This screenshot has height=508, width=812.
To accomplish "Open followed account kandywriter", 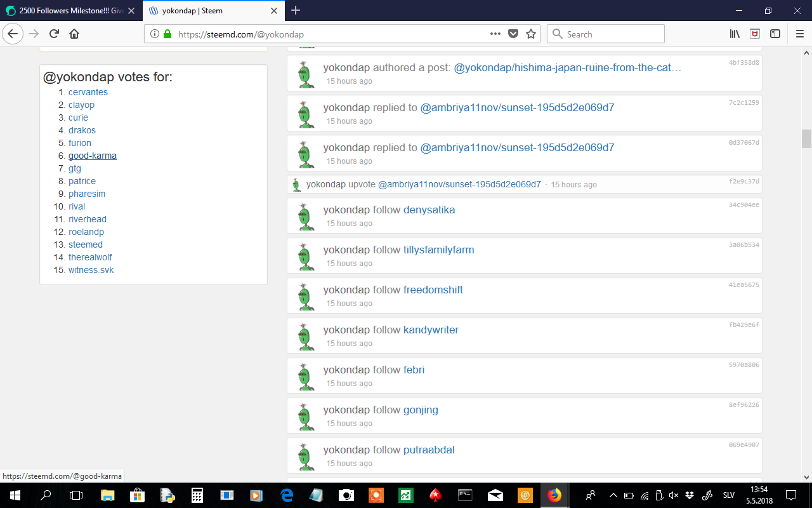I will click(431, 330).
